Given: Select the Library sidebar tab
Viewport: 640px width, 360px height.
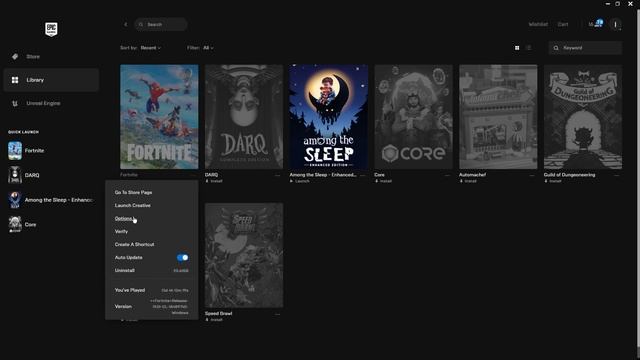Looking at the screenshot, I should point(51,80).
